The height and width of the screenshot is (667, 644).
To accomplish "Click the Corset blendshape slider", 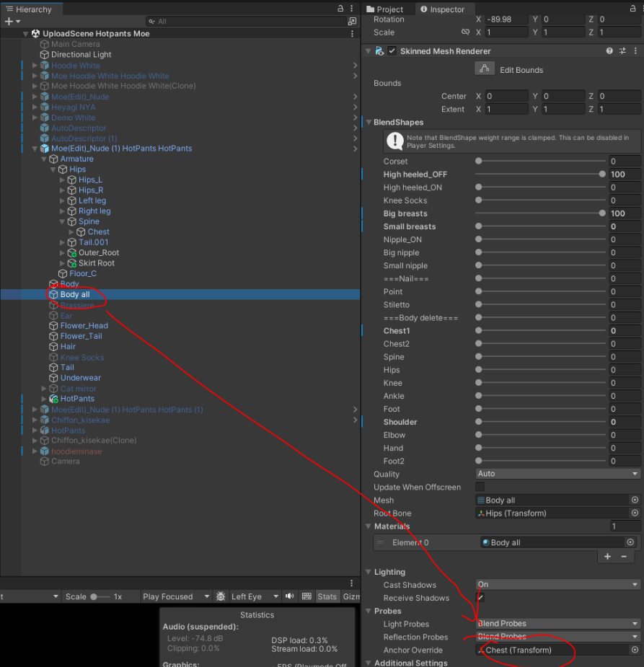I will click(540, 161).
